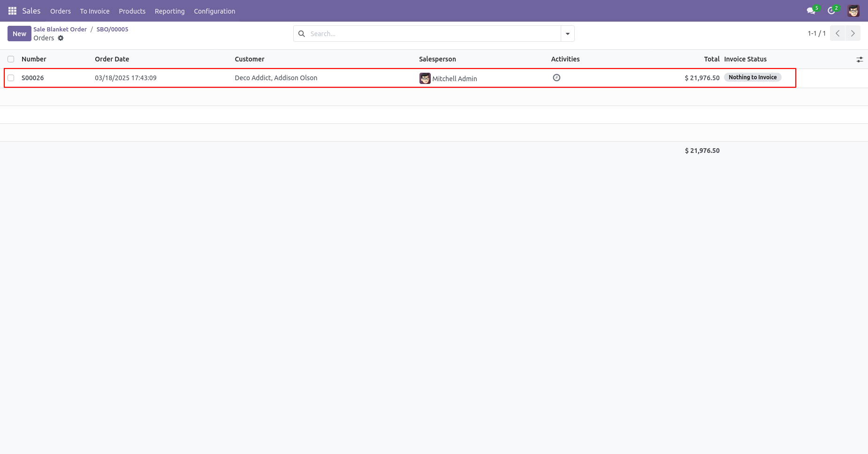Image resolution: width=868 pixels, height=454 pixels.
Task: Open the Configuration menu
Action: point(214,11)
